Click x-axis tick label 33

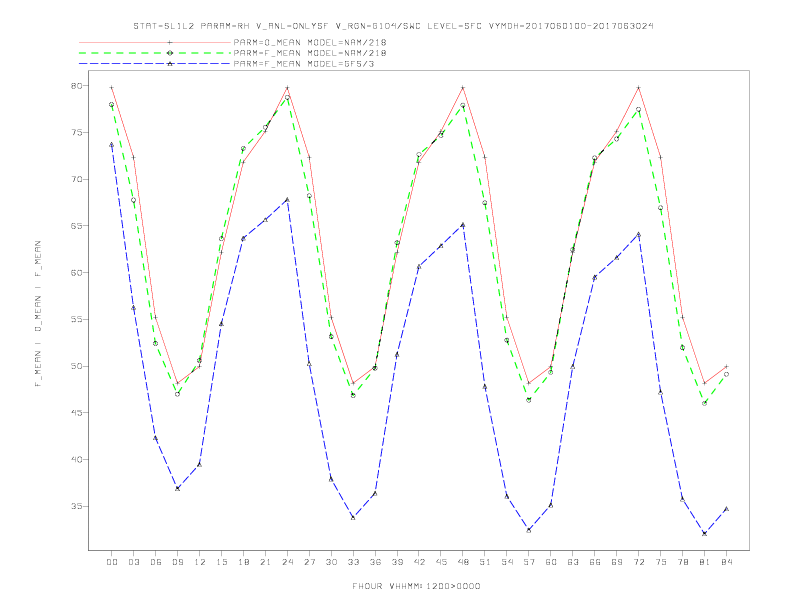[x=353, y=562]
